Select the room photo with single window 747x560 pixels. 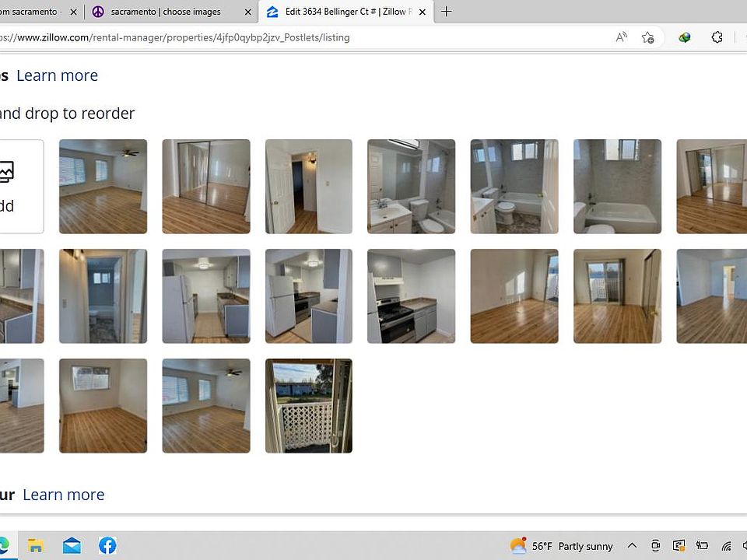(x=103, y=406)
